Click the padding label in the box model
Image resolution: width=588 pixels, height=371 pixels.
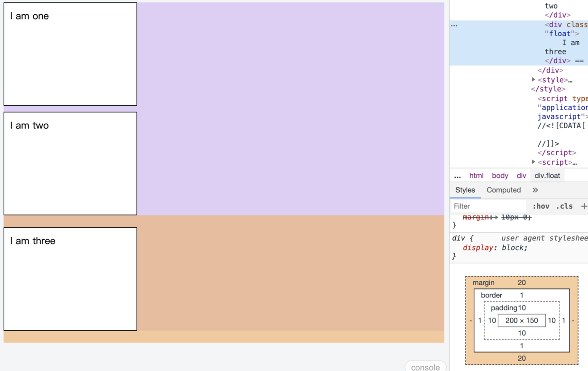504,308
